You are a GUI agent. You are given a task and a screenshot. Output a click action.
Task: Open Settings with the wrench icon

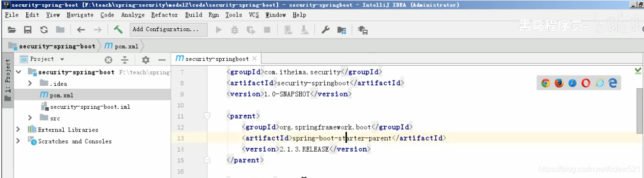coord(325,30)
